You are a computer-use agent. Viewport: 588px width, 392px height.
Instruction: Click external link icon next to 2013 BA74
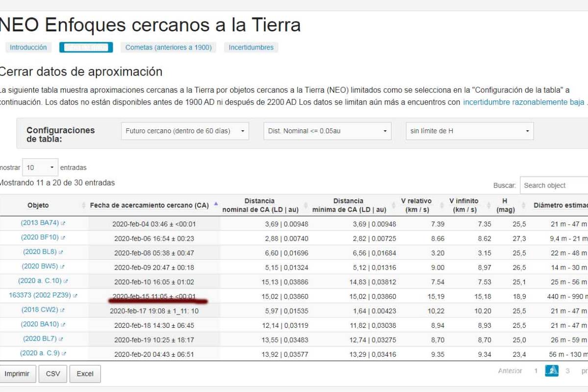(63, 223)
